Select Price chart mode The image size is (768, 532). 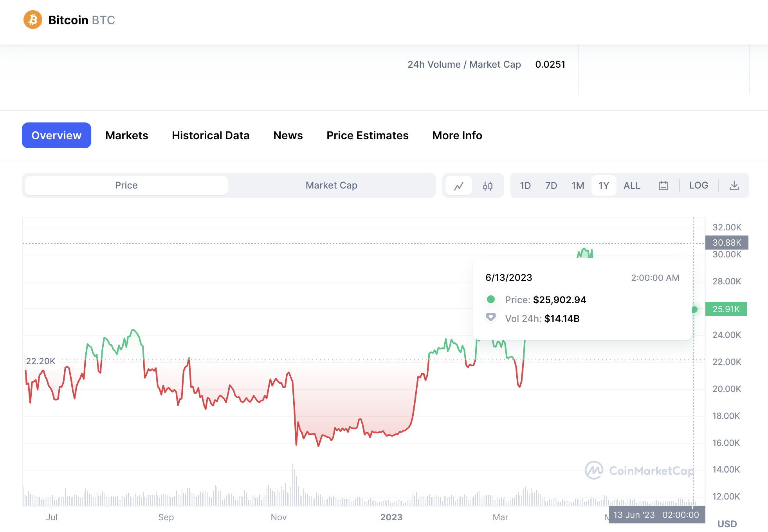tap(126, 185)
